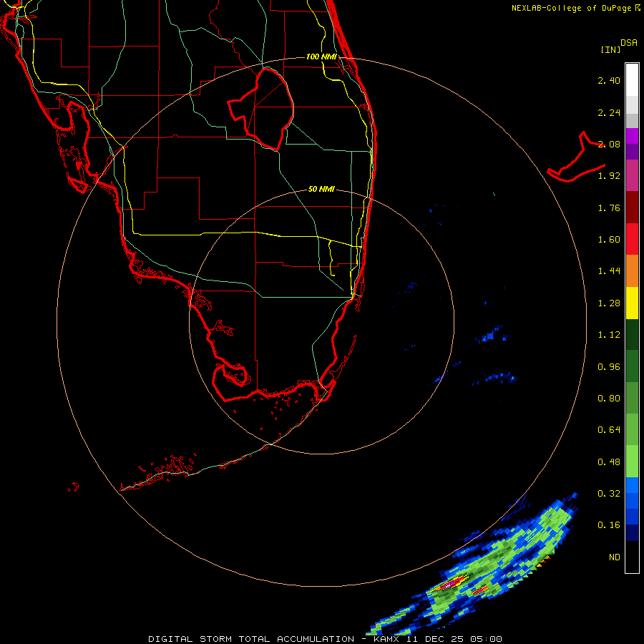This screenshot has height=644, width=644.
Task: Pick the bright purple legend swatch
Action: point(632,136)
